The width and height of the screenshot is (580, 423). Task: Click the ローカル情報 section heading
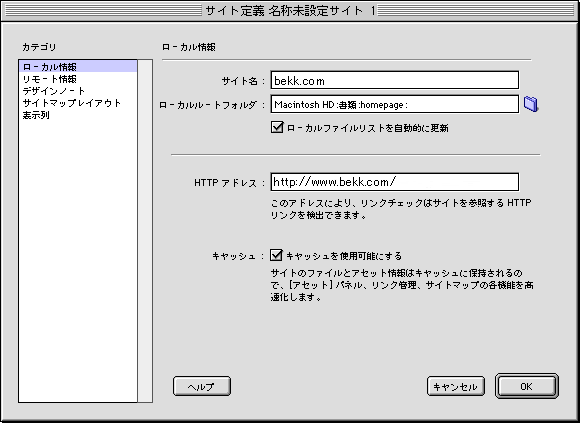pyautogui.click(x=189, y=47)
